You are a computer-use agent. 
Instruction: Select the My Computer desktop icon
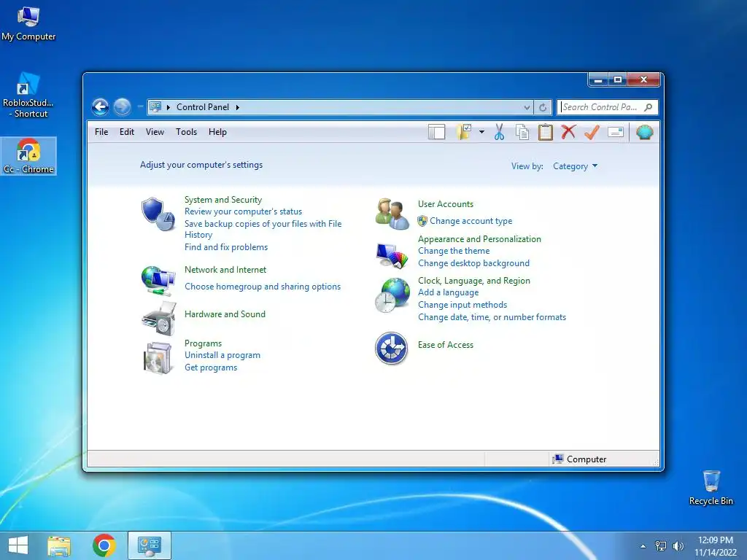pyautogui.click(x=28, y=24)
